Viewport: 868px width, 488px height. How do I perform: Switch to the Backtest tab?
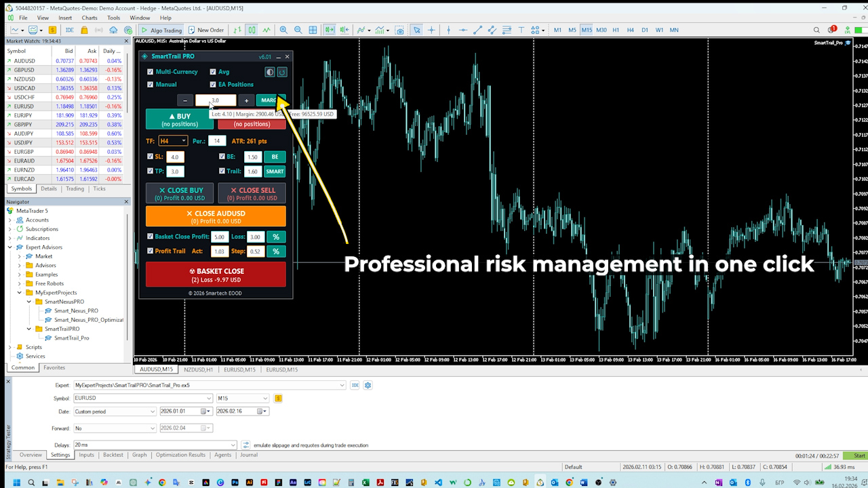pyautogui.click(x=113, y=455)
